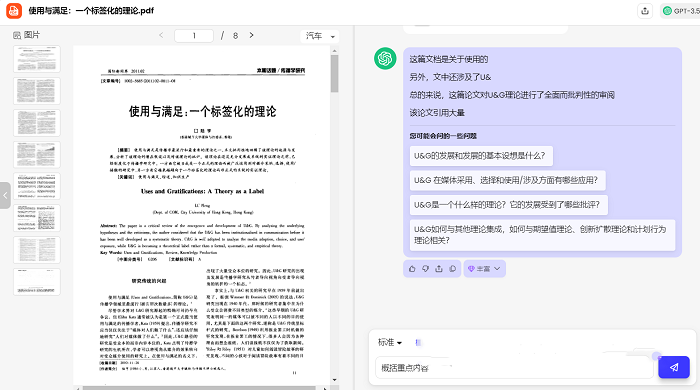The image size is (700, 390).
Task: Open the 标准 mode dropdown
Action: point(390,342)
